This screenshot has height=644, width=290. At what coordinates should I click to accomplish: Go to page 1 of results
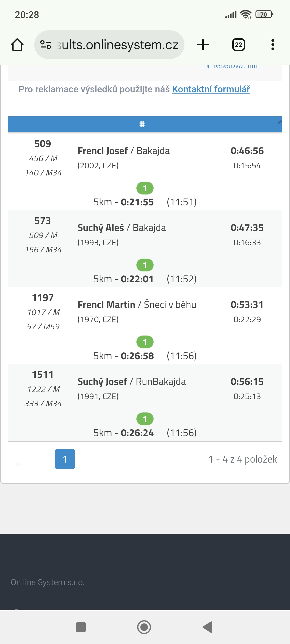[x=65, y=459]
